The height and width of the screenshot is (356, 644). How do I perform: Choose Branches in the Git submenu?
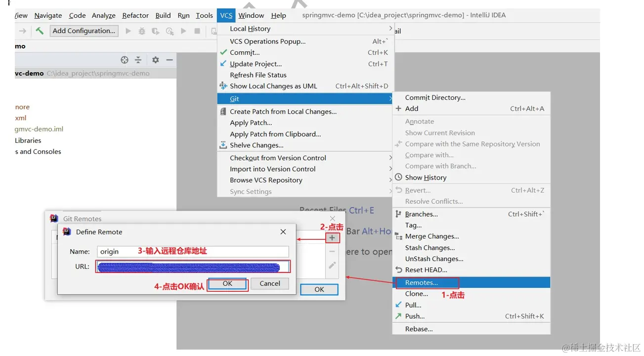pyautogui.click(x=472, y=214)
